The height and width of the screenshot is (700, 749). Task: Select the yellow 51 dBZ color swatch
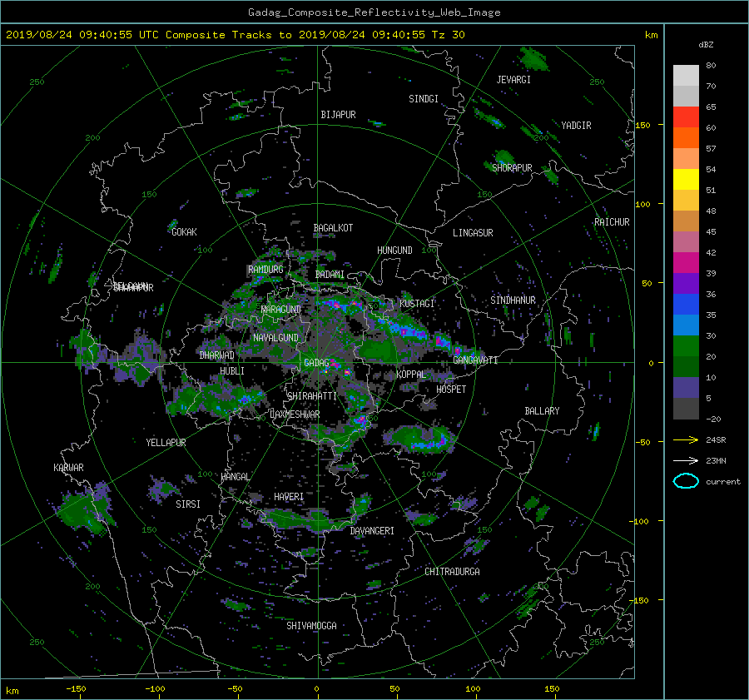(x=686, y=179)
